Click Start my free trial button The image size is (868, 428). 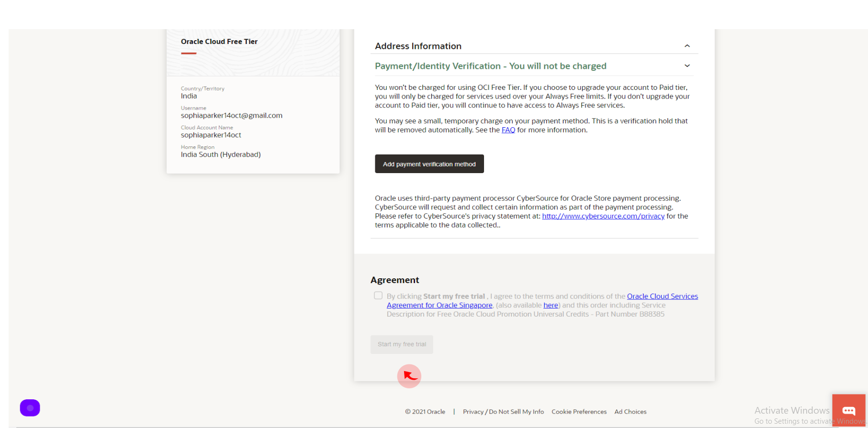[x=402, y=344]
